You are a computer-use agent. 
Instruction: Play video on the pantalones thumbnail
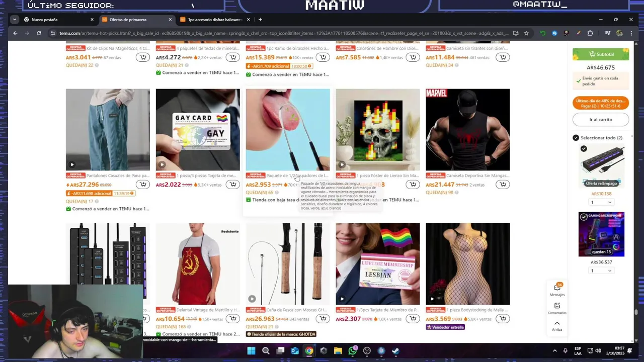72,164
